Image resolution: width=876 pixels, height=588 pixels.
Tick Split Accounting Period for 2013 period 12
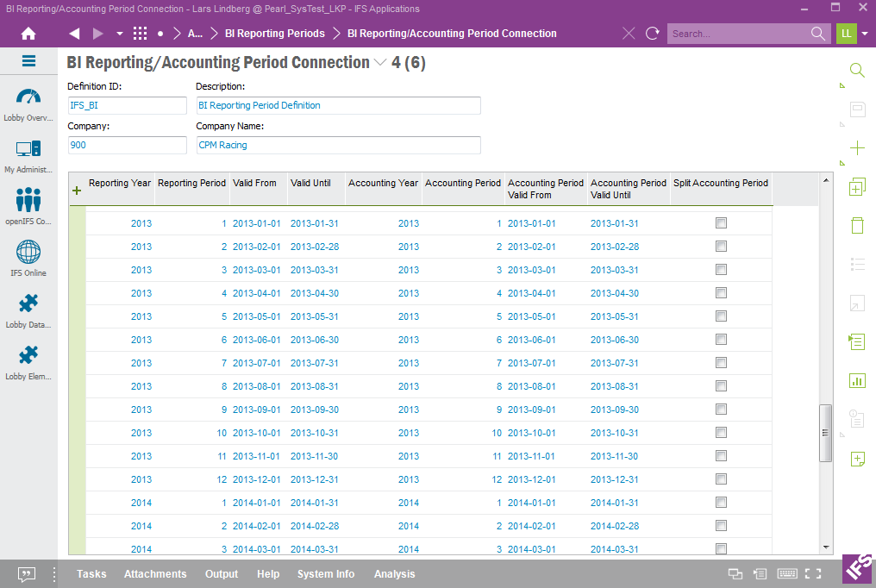click(722, 479)
